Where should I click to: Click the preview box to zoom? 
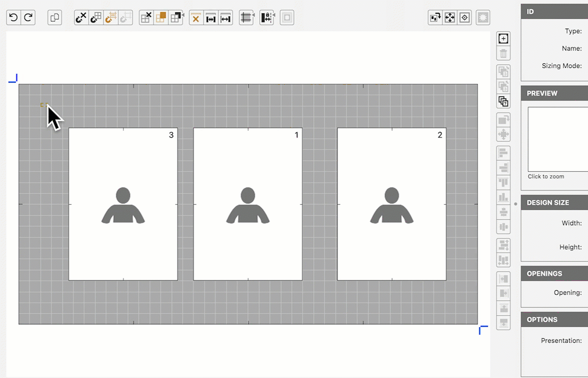(x=558, y=139)
